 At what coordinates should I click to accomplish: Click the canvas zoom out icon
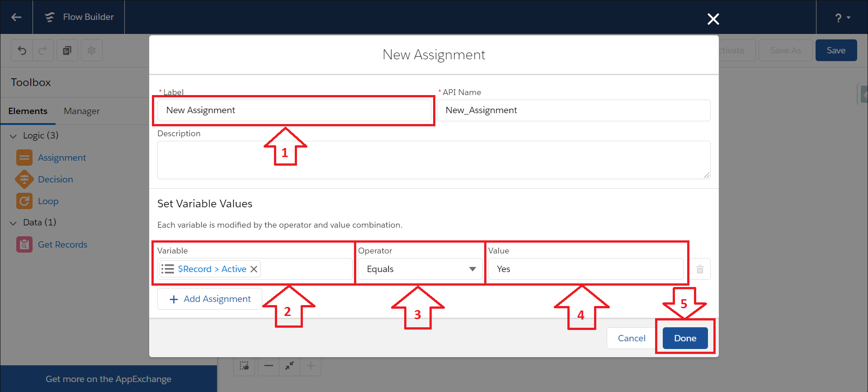pos(269,366)
